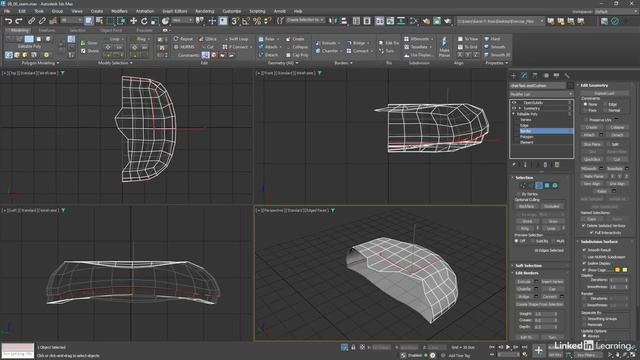Screen dimensions: 640x360
Task: Open Select by Name icon
Action: click(x=99, y=20)
